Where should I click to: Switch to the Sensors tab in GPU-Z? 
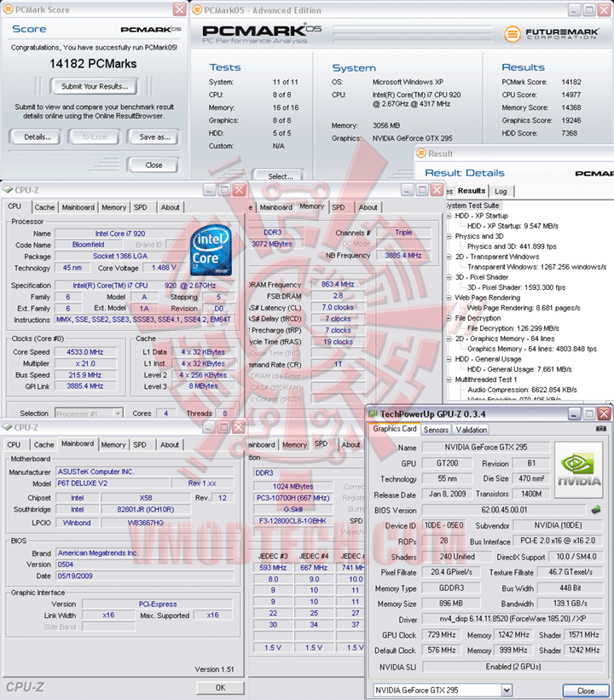tap(436, 430)
